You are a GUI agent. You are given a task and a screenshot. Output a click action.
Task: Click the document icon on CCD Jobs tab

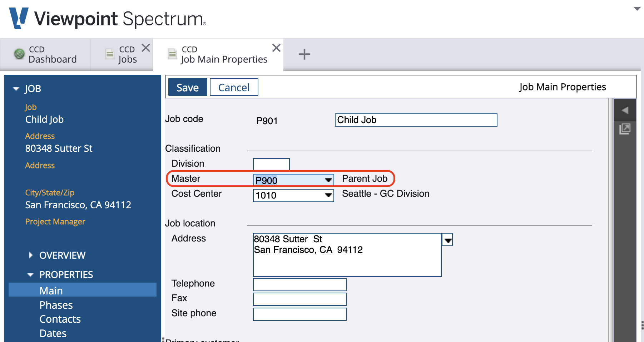(109, 54)
